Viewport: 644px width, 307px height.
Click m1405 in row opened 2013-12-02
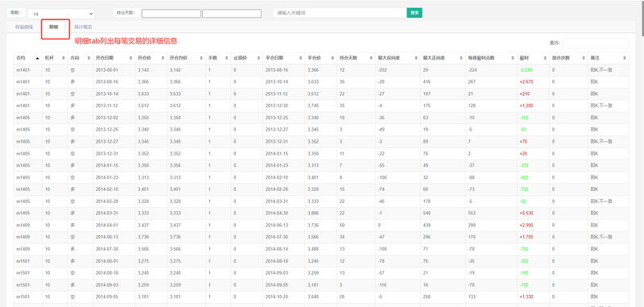23,118
